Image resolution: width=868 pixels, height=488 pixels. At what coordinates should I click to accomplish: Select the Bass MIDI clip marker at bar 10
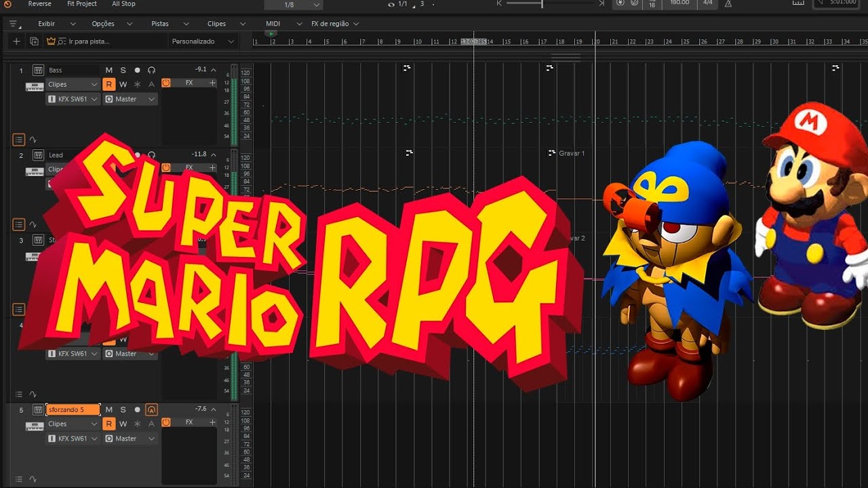(x=407, y=68)
